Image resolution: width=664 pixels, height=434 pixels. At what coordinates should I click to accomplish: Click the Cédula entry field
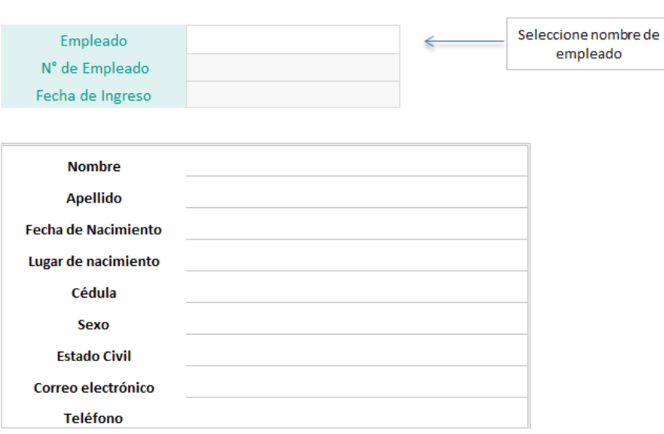357,287
